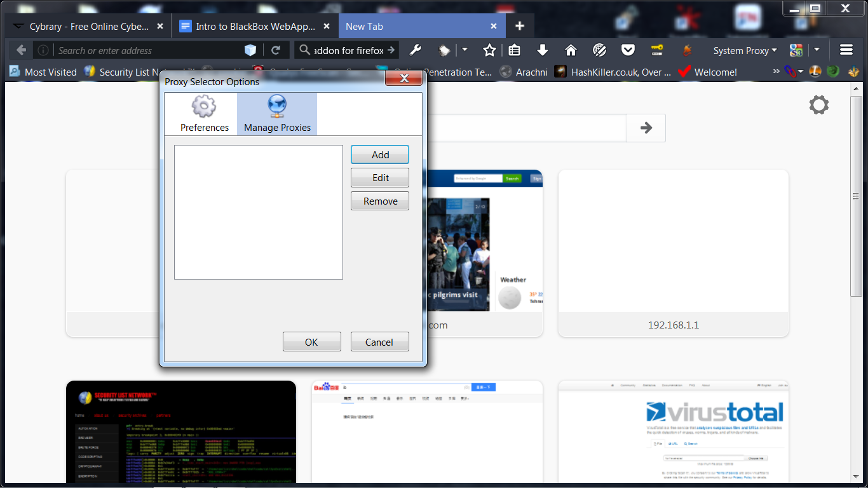Viewport: 868px width, 488px height.
Task: Expand the dropdown next to the tag icon
Action: pyautogui.click(x=465, y=50)
